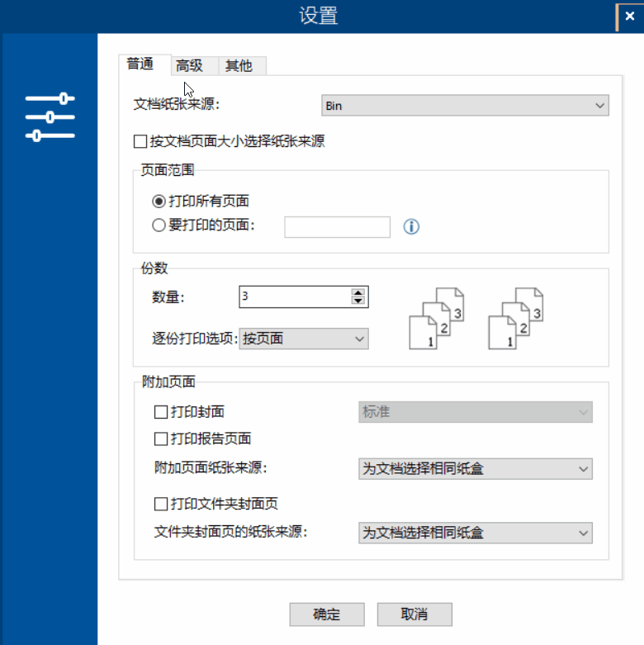Click the 确定 button
The height and width of the screenshot is (645, 644).
pos(327,614)
